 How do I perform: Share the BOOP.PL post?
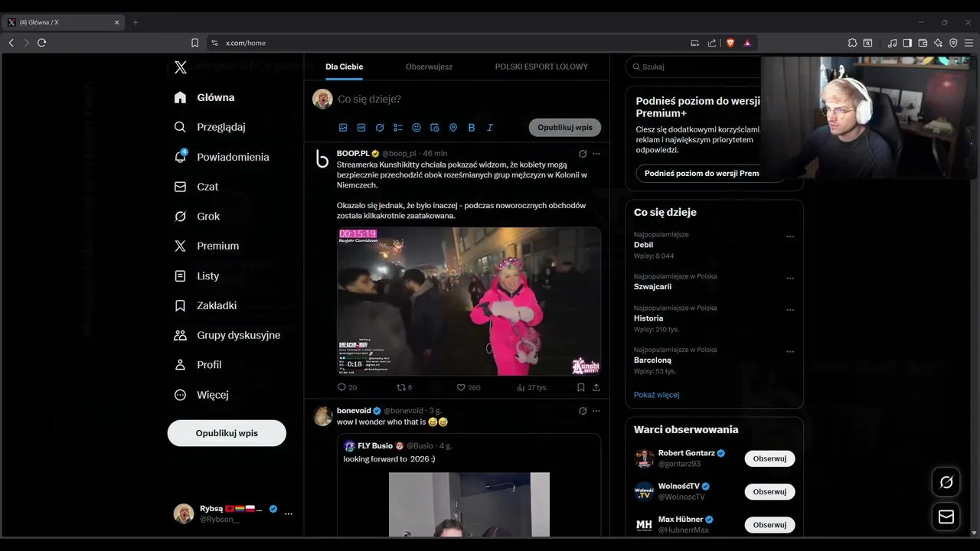coord(596,387)
